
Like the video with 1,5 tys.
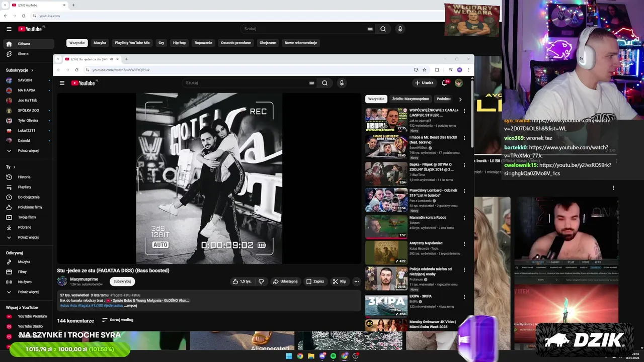[x=242, y=282]
